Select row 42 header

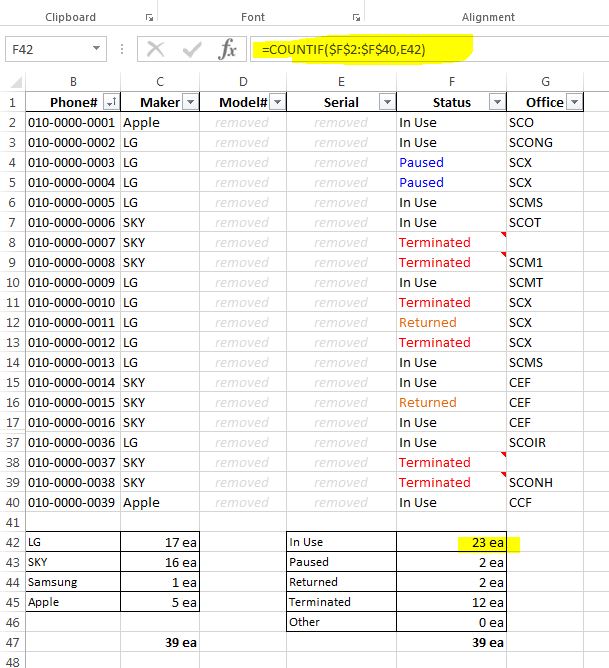click(x=11, y=542)
